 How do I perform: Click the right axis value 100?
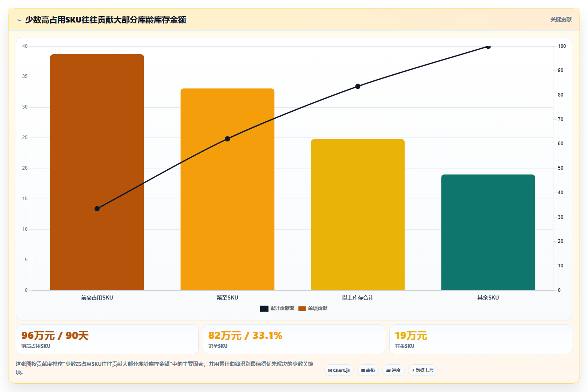(x=562, y=46)
